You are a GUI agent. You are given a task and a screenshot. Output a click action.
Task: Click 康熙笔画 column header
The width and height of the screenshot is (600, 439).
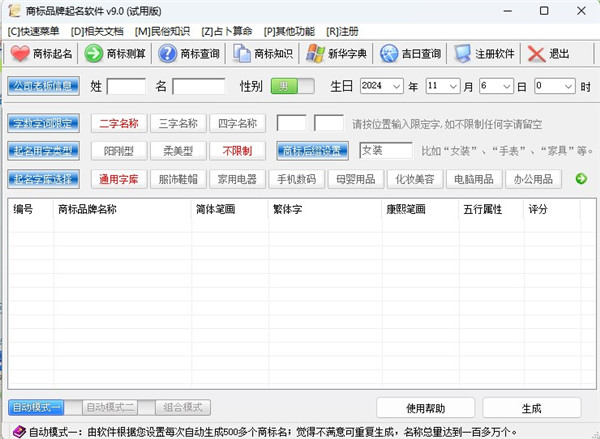pyautogui.click(x=421, y=209)
